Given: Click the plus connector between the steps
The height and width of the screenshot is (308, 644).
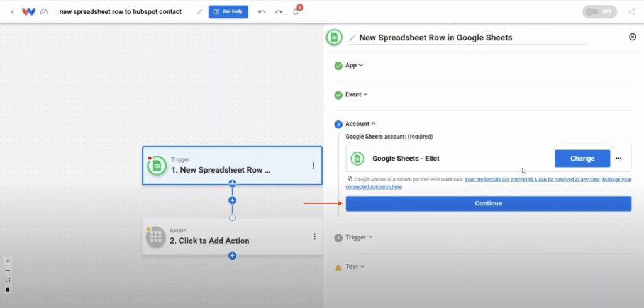Looking at the screenshot, I should [x=232, y=200].
